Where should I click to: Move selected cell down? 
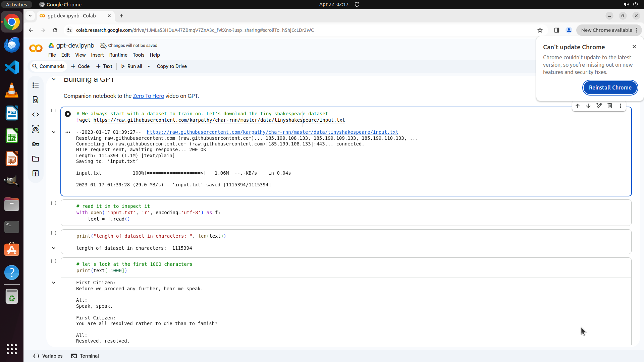coord(588,106)
